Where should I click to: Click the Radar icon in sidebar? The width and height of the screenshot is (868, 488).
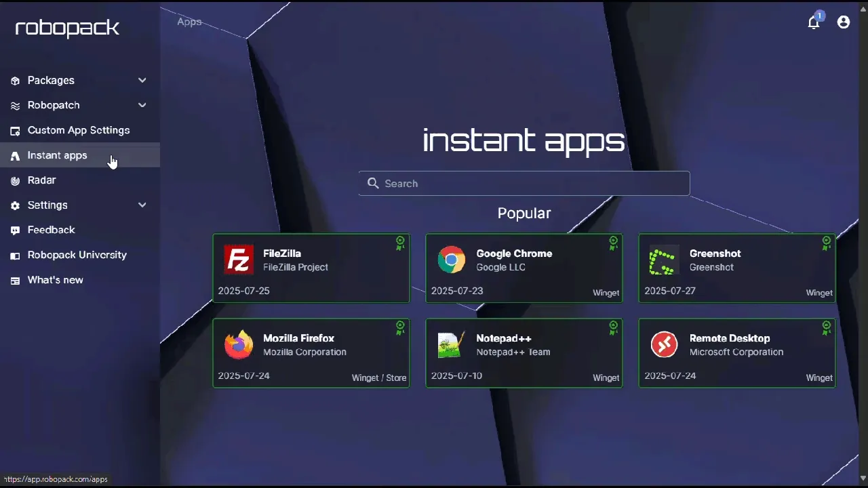pyautogui.click(x=15, y=181)
